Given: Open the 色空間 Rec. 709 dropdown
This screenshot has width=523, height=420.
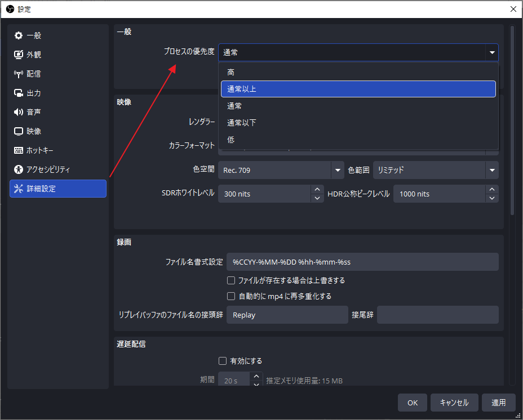Looking at the screenshot, I should pos(336,169).
